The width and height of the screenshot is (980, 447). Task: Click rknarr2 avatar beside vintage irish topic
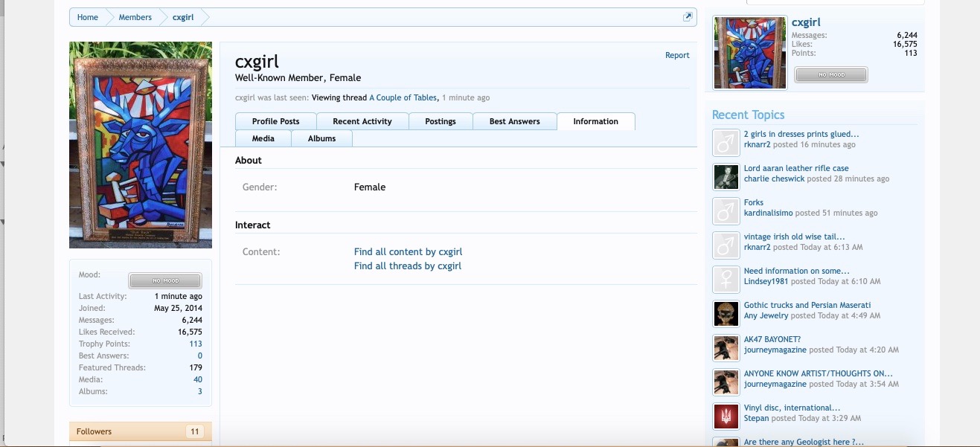(x=726, y=245)
